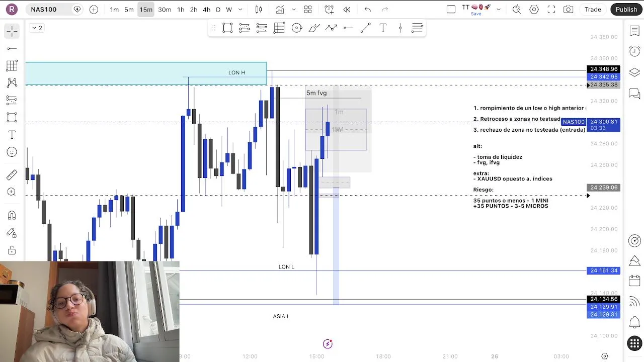Switch to 30m timeframe
This screenshot has height=362, width=644.
tap(165, 10)
